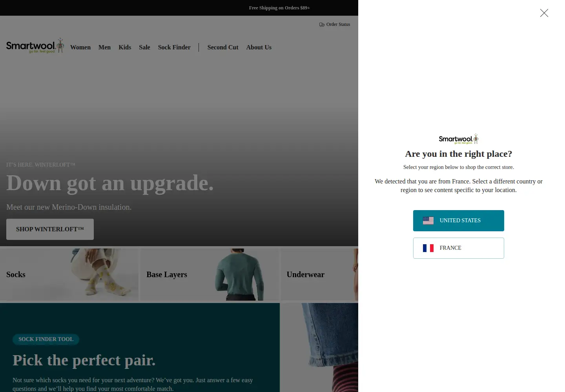Choose the United States store
565x392 pixels.
coord(458,221)
